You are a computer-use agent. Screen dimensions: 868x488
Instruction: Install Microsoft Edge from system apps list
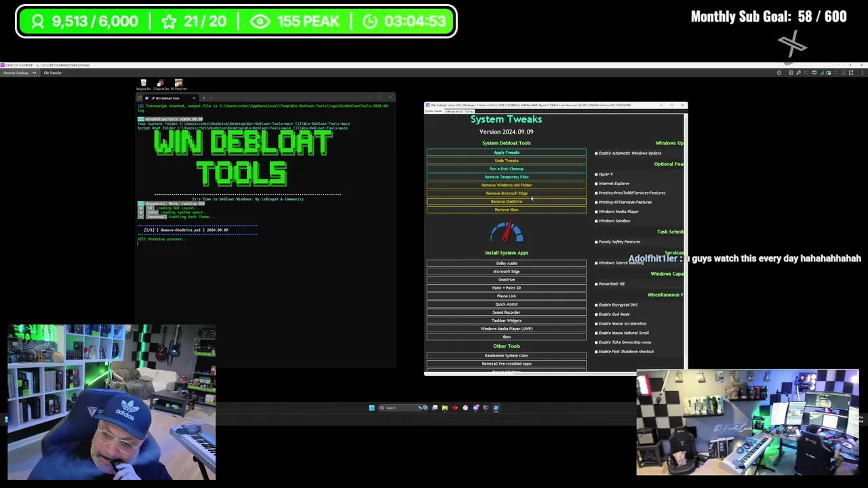507,271
